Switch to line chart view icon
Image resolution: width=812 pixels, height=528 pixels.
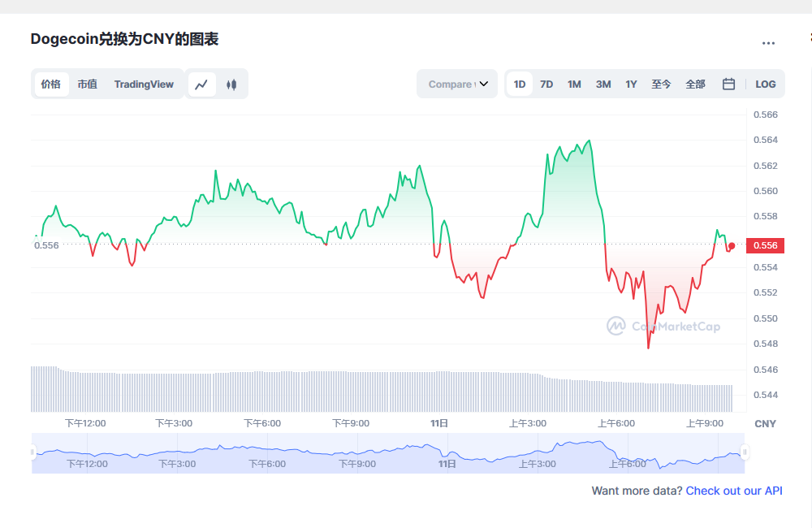201,84
